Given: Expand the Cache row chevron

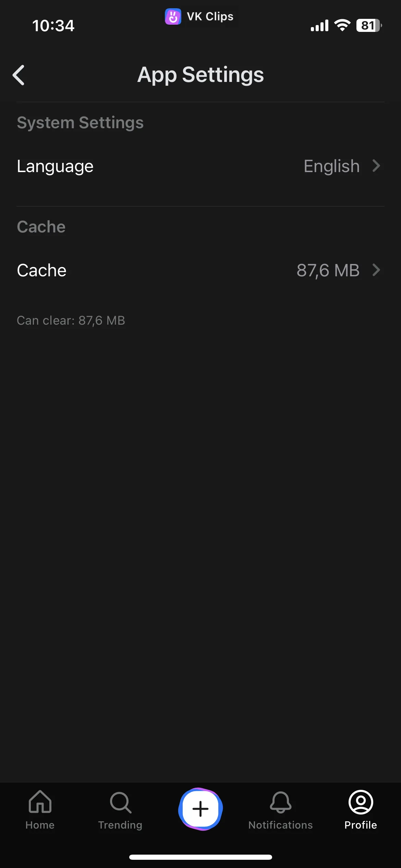Looking at the screenshot, I should [376, 270].
